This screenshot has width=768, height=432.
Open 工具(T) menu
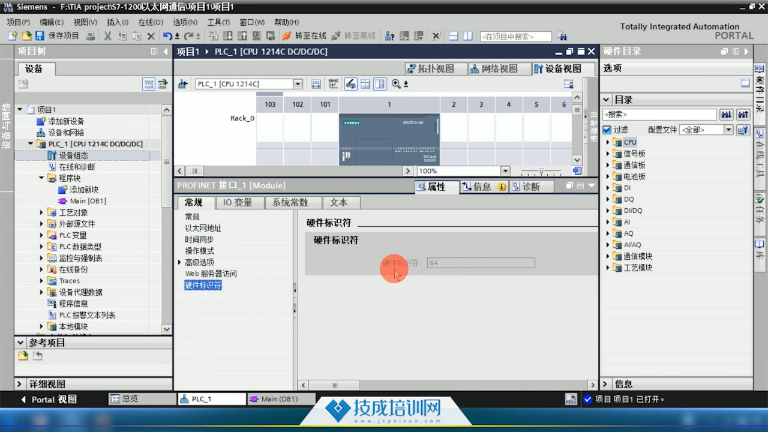[218, 22]
